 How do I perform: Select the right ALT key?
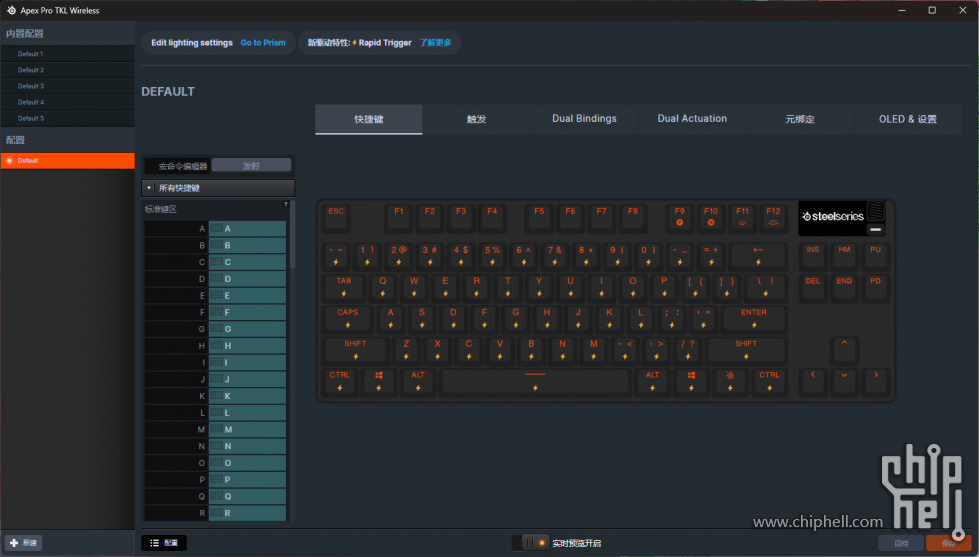coord(652,382)
